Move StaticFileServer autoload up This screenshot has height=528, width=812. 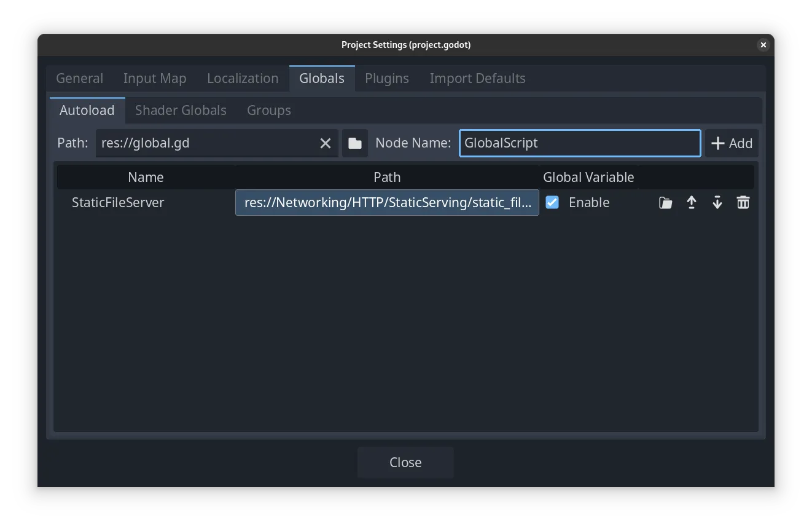(x=691, y=203)
